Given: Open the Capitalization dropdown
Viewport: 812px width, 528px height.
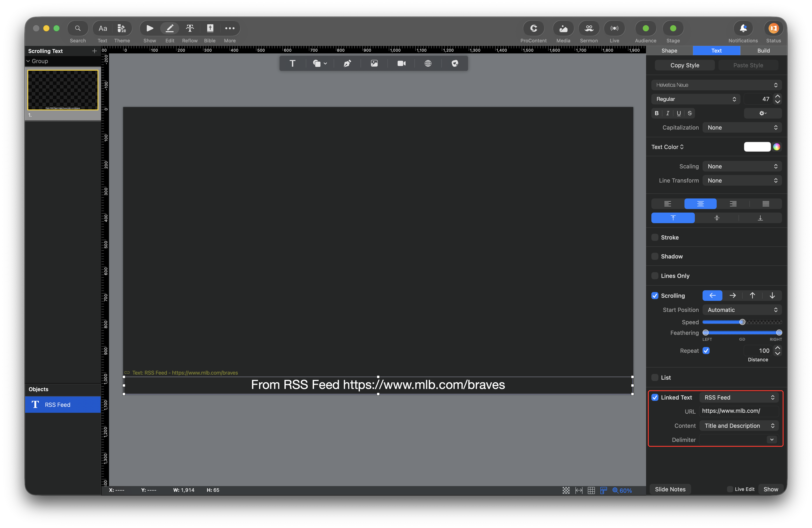Looking at the screenshot, I should 742,128.
